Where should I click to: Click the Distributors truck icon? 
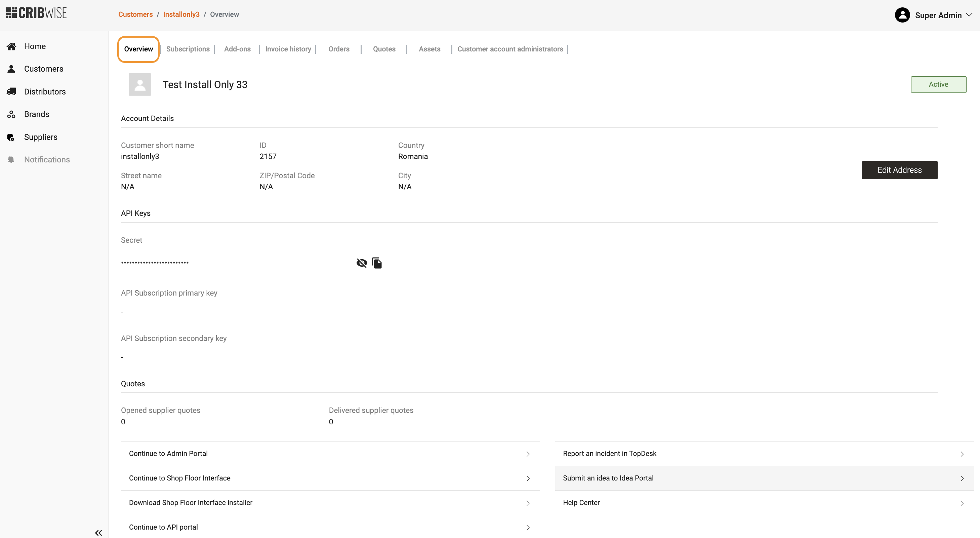(x=11, y=92)
